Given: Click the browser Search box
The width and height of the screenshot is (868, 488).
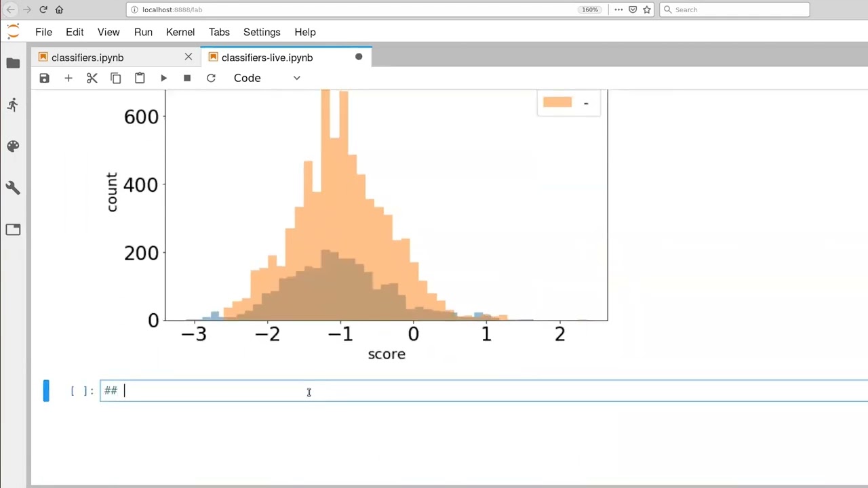Looking at the screenshot, I should coord(734,9).
